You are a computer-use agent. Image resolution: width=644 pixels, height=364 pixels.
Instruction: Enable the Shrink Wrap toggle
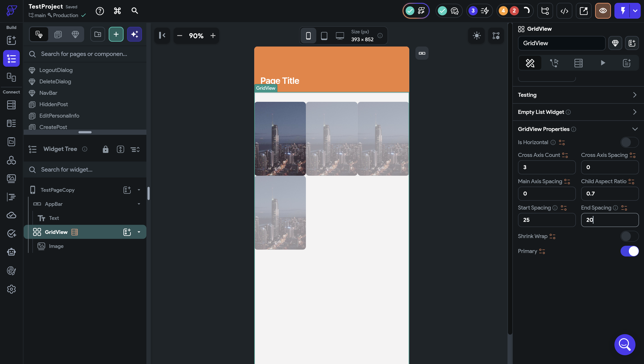tap(629, 236)
